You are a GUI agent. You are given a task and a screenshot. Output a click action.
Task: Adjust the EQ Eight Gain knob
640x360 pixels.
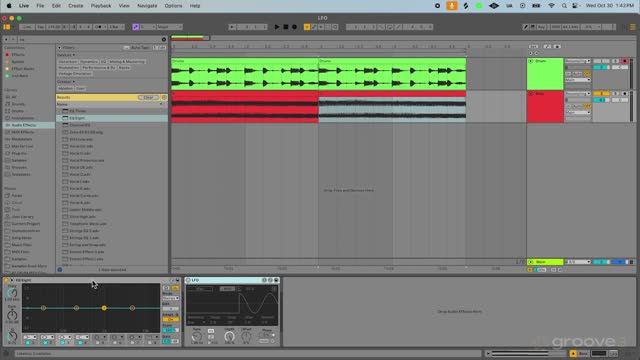click(12, 315)
